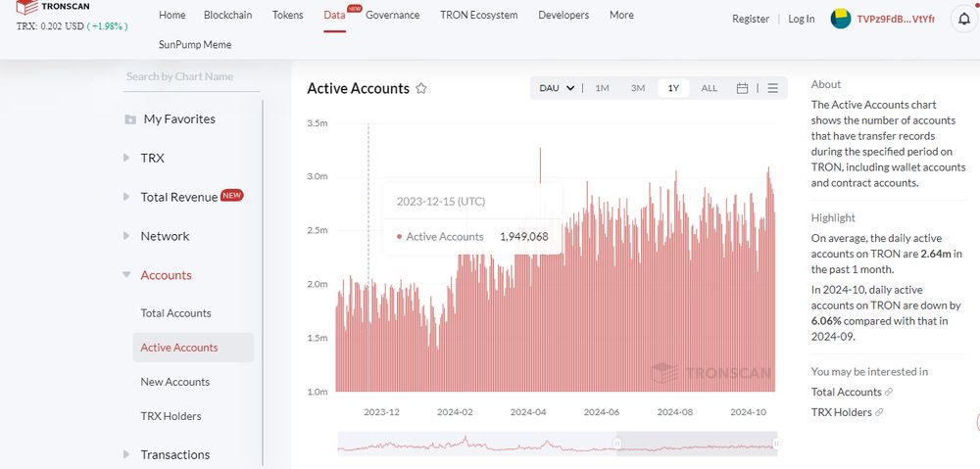Select Active Accounts in sidebar
980x469 pixels.
pyautogui.click(x=193, y=348)
